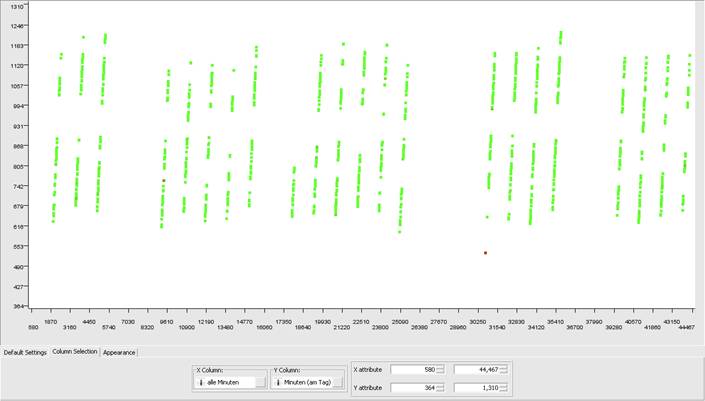Click the spinner arrows beside the 364 field
The width and height of the screenshot is (705, 401).
(440, 388)
